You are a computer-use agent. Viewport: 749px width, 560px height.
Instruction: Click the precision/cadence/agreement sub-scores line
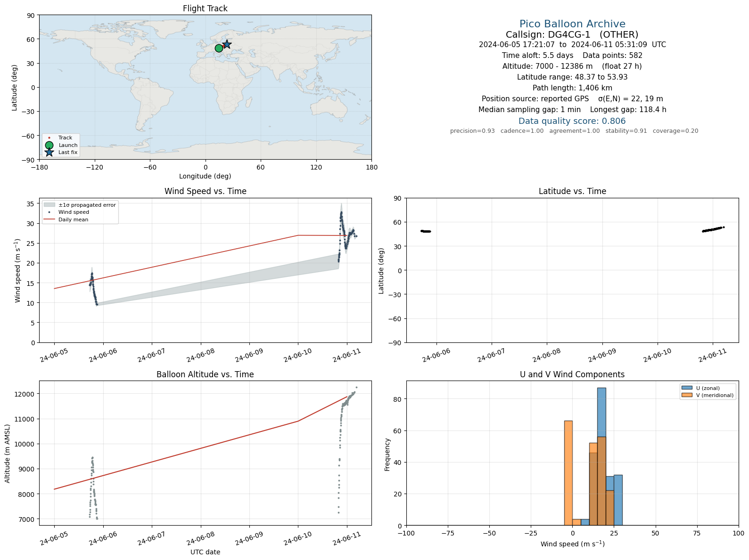coord(574,131)
